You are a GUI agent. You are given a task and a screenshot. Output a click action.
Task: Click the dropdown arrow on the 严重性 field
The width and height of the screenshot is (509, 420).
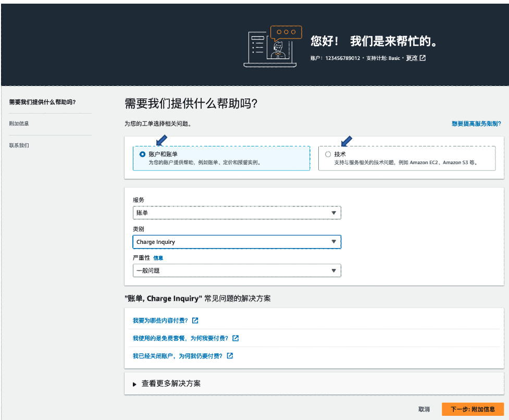click(334, 270)
